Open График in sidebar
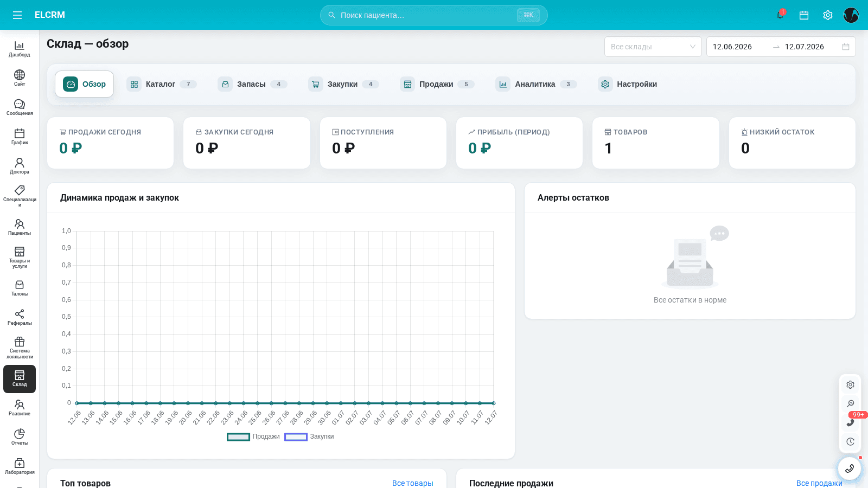 tap(20, 137)
